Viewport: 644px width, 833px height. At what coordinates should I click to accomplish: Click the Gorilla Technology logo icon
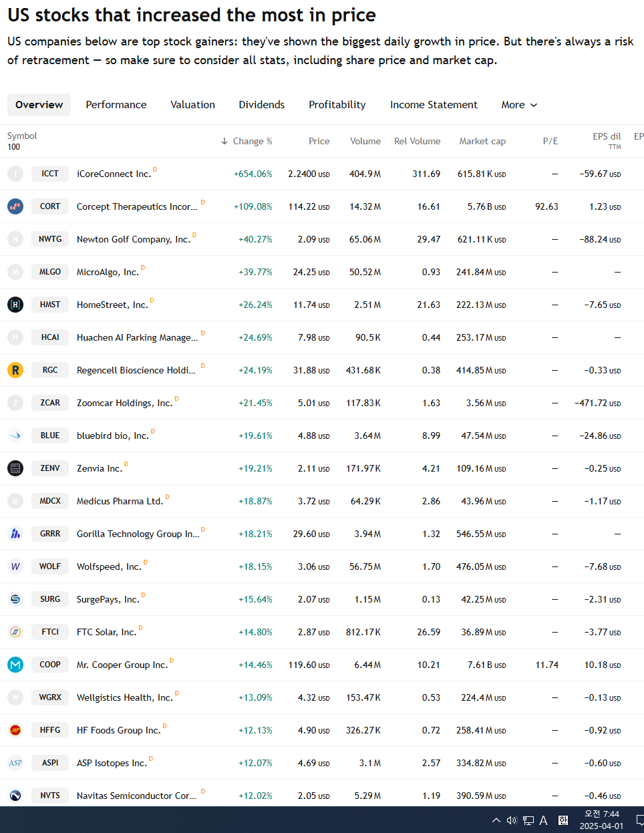click(15, 534)
